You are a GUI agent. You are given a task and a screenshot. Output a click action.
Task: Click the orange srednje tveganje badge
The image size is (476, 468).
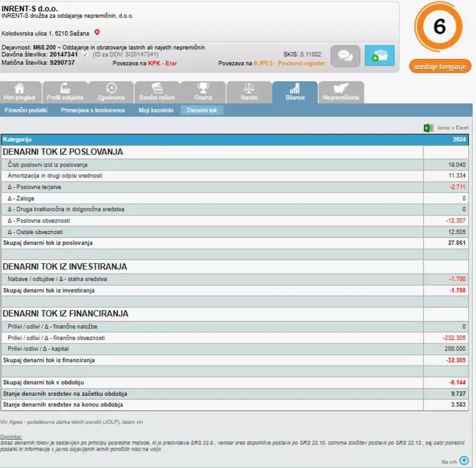click(x=440, y=67)
